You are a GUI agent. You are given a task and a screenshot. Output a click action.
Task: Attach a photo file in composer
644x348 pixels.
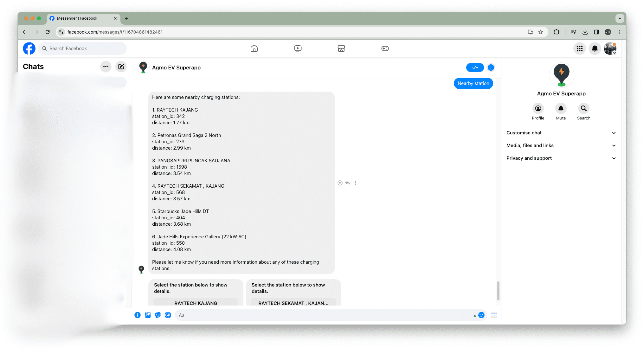tap(148, 315)
